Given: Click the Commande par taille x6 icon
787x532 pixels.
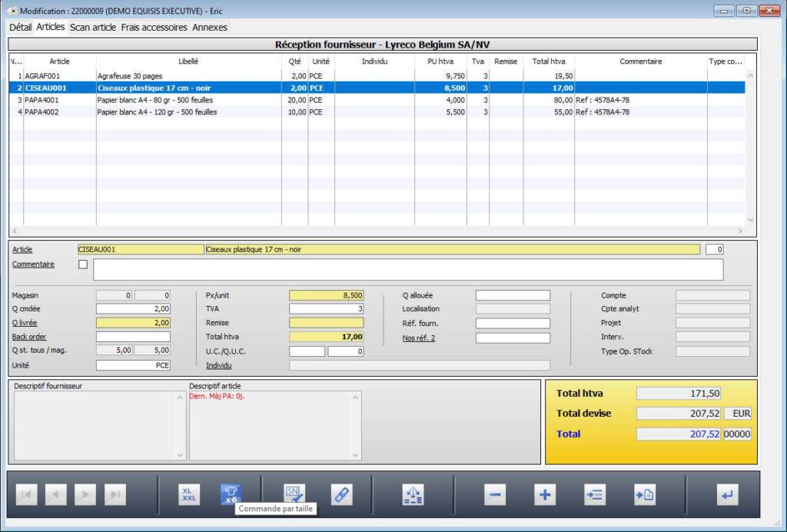Looking at the screenshot, I should pyautogui.click(x=231, y=495).
